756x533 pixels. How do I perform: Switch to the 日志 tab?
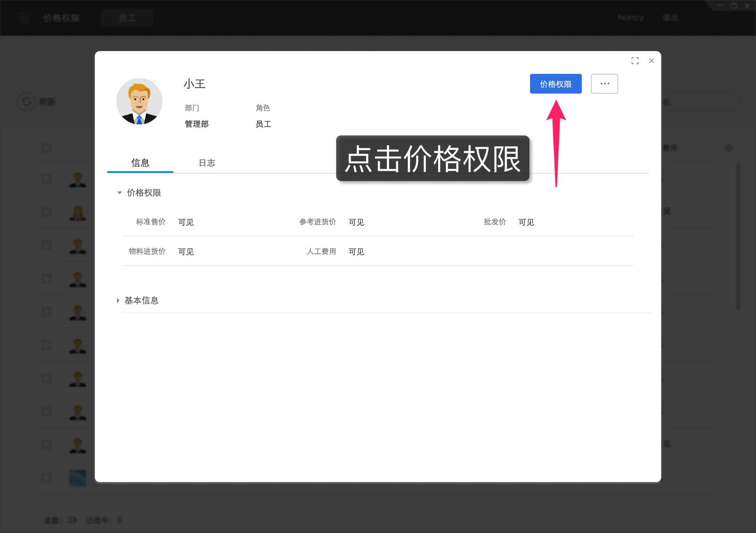207,163
